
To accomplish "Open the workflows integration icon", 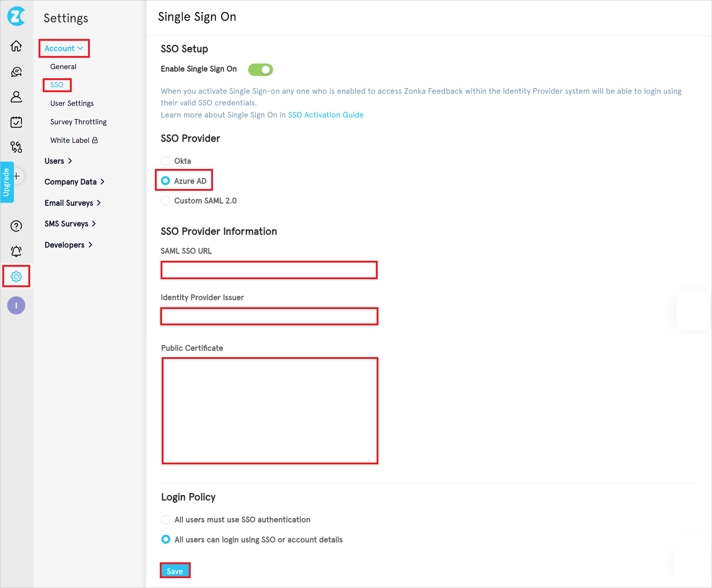I will [x=16, y=147].
